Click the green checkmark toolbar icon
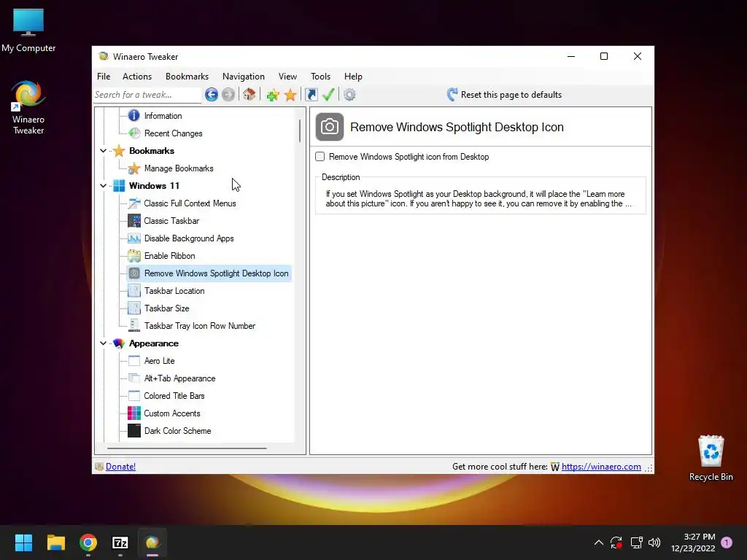The height and width of the screenshot is (560, 747). pos(328,95)
